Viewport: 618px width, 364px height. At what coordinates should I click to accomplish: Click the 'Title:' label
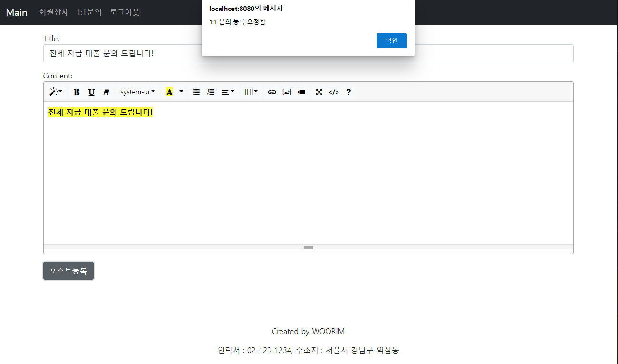click(x=51, y=38)
